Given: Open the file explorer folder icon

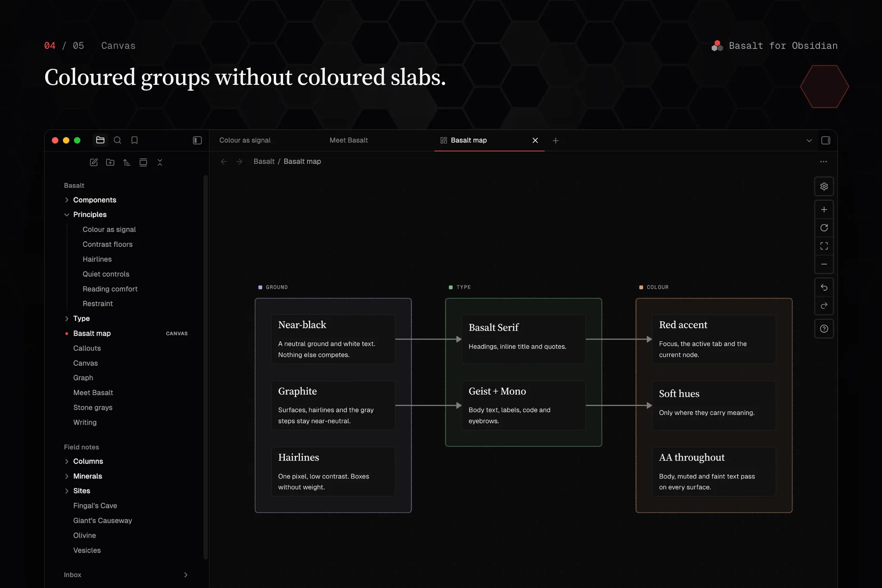Looking at the screenshot, I should click(100, 140).
